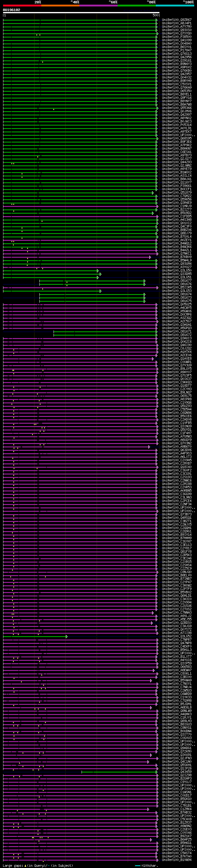This screenshot has width=197, height=868.
Task: Click the UniRef100_C1YK33 entry
Action: (177, 697)
